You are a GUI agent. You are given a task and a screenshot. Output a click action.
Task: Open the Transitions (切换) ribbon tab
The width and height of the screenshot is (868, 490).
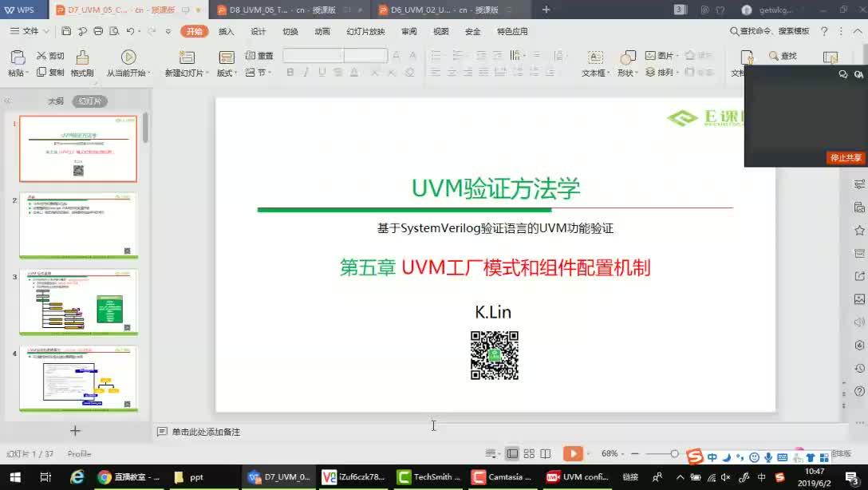(x=290, y=32)
